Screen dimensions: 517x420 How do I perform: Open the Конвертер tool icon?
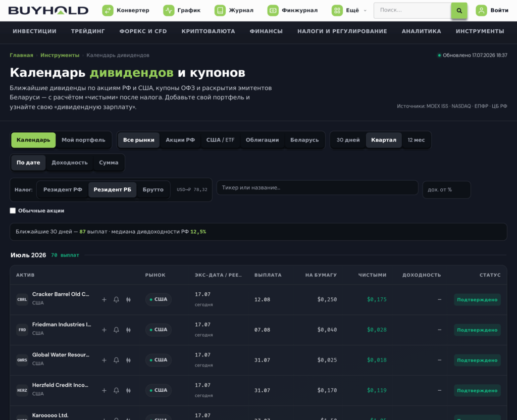[108, 11]
